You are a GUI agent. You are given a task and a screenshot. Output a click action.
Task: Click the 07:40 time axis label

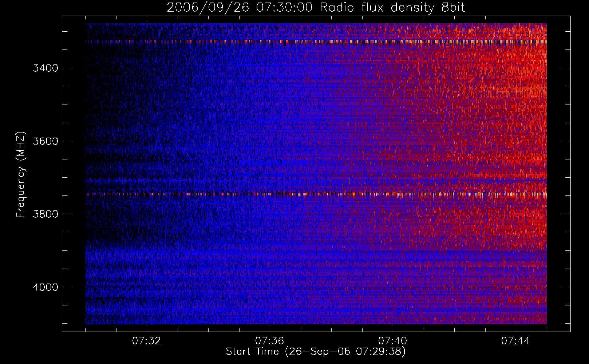[393, 341]
